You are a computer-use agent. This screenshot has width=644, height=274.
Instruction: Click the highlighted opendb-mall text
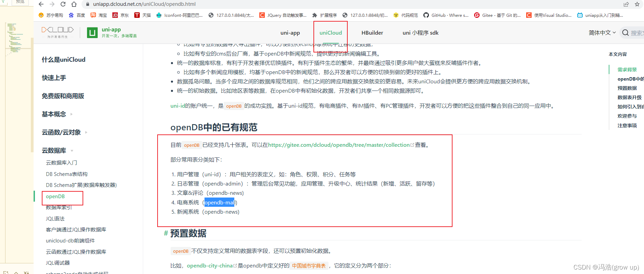pyautogui.click(x=220, y=203)
